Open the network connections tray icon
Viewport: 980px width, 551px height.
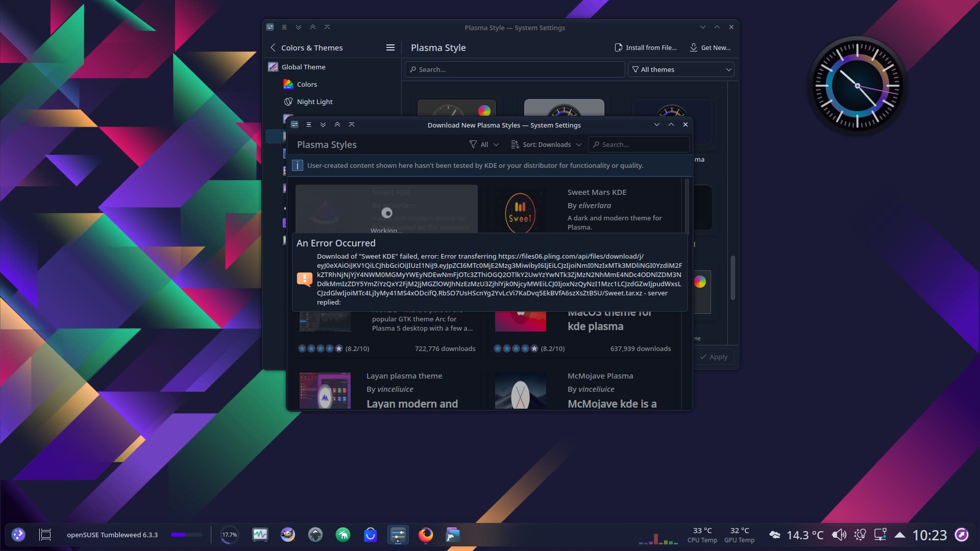tap(880, 535)
